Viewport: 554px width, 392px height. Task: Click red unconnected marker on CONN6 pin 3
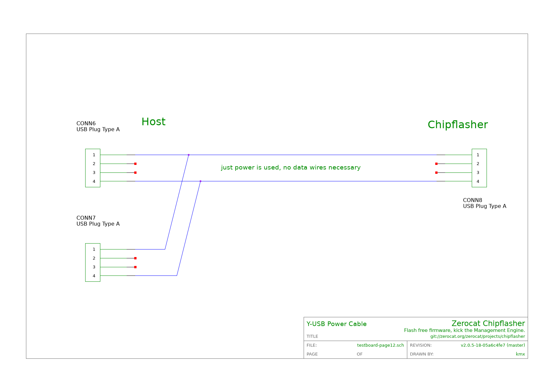pos(135,172)
